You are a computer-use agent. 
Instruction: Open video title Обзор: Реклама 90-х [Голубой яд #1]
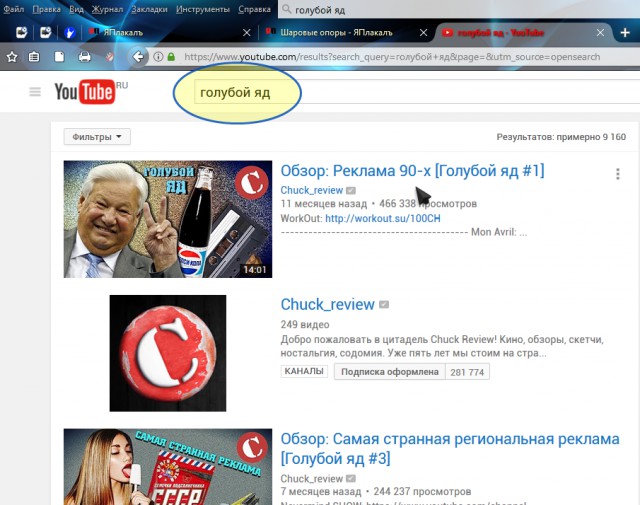(412, 171)
